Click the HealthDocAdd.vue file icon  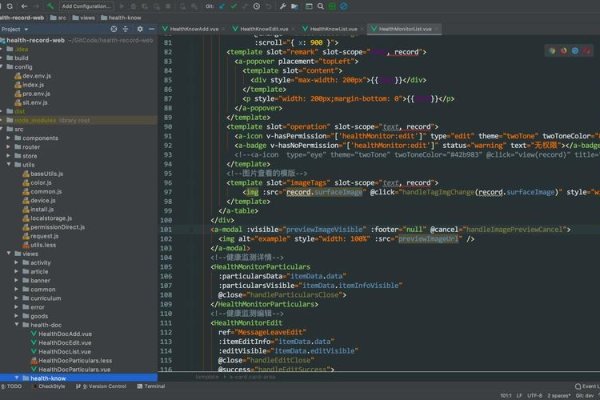click(33, 335)
